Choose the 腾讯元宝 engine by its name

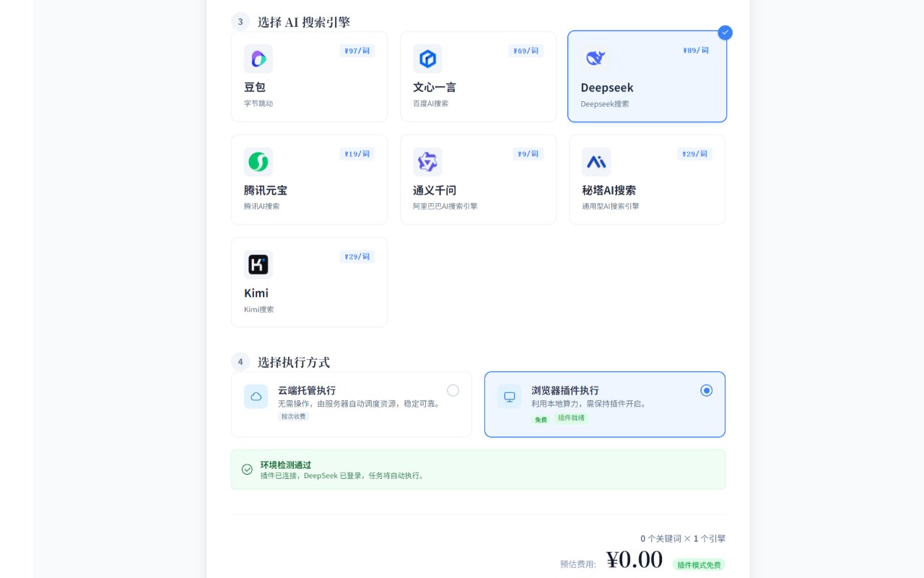[266, 190]
